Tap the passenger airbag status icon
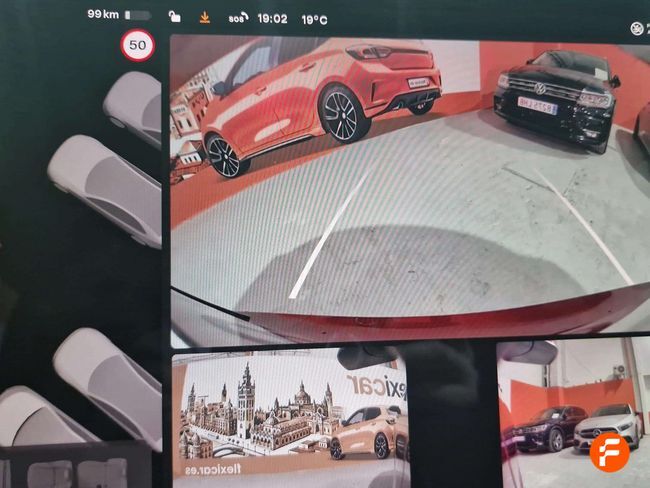This screenshot has height=488, width=650. point(637,27)
